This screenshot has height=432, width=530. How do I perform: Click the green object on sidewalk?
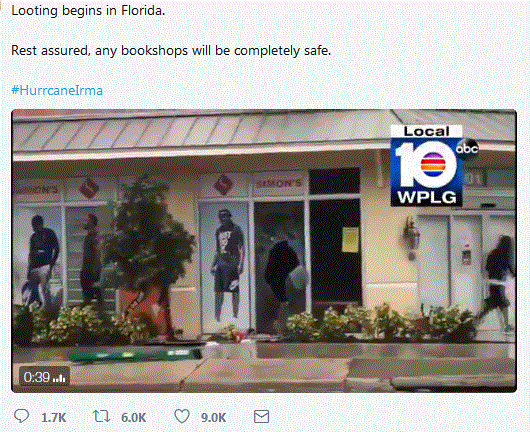pyautogui.click(x=135, y=355)
